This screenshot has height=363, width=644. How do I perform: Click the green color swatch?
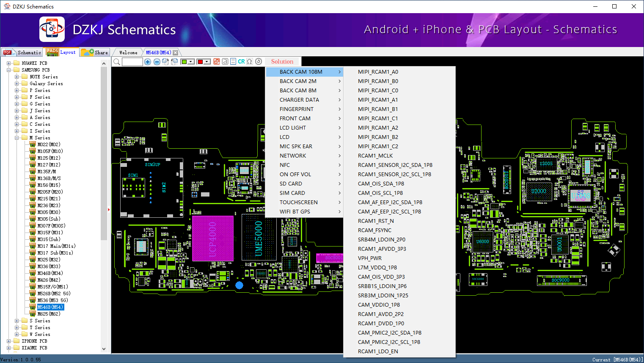coord(184,62)
